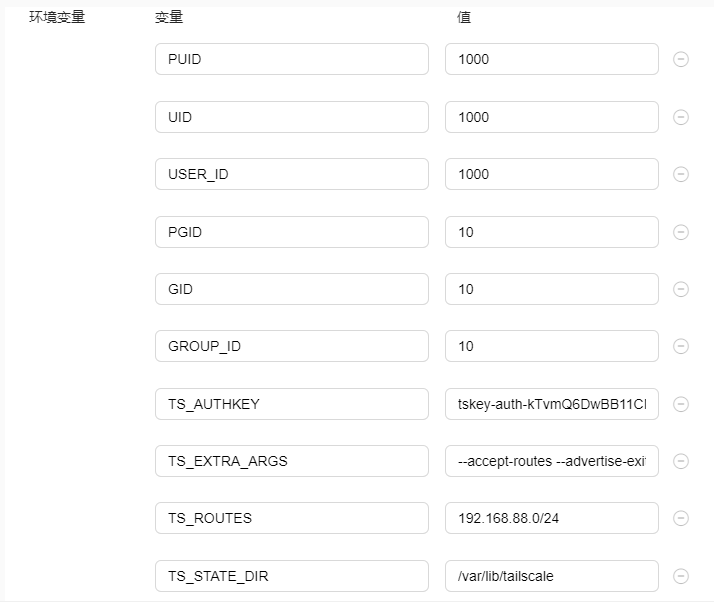This screenshot has height=602, width=714.
Task: Delete the GROUP_ID variable row
Action: pyautogui.click(x=681, y=346)
